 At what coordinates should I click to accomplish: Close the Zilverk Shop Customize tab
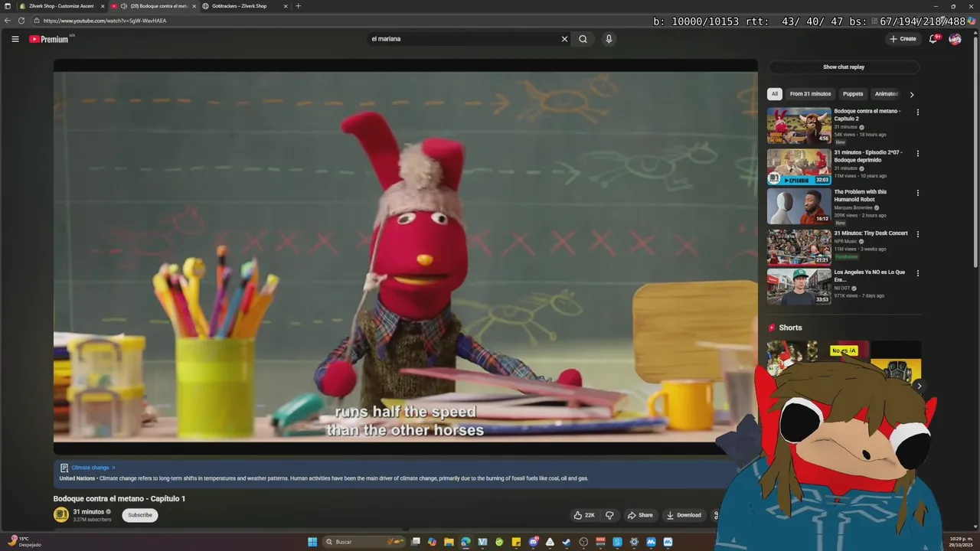102,6
